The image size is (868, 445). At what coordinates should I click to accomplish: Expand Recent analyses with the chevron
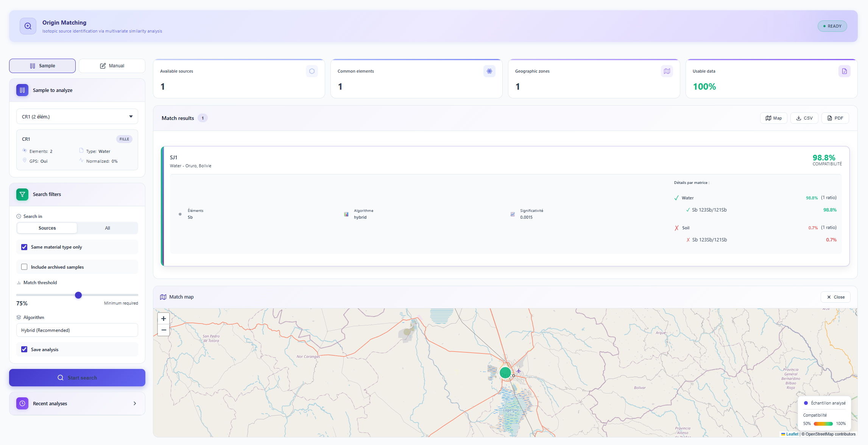135,403
